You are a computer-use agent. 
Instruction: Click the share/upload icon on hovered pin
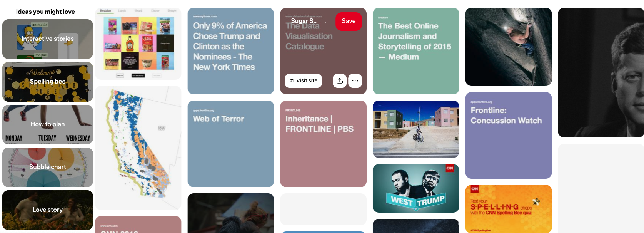coord(339,81)
